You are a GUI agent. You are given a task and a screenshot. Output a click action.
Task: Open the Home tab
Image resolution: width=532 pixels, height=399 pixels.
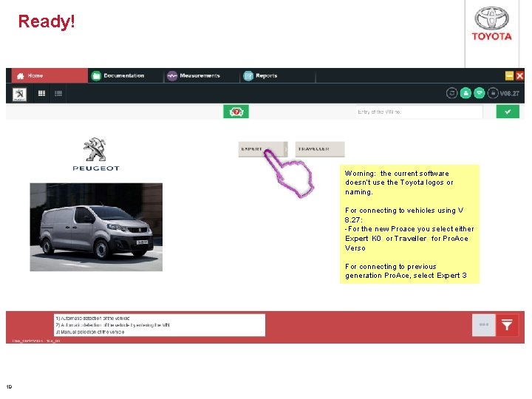pyautogui.click(x=50, y=75)
